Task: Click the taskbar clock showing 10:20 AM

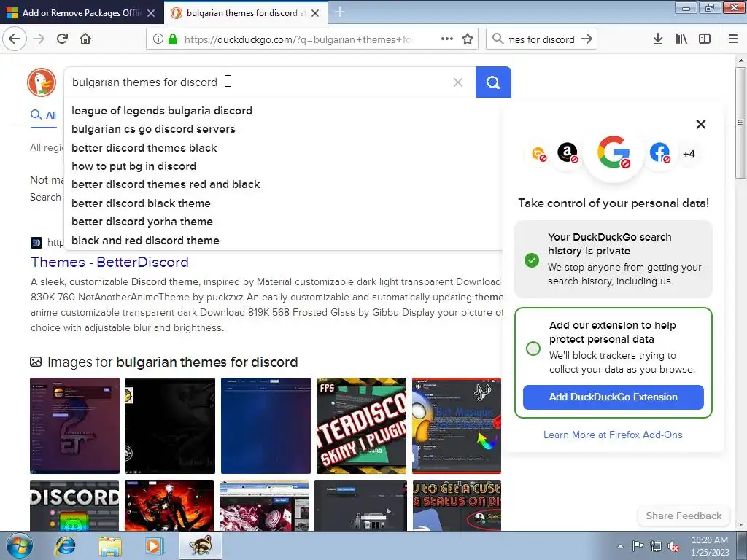Action: [x=709, y=546]
